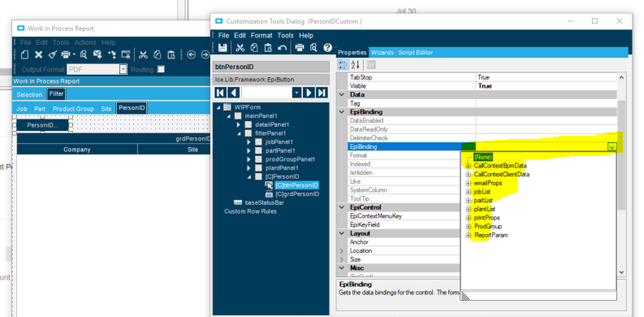644x317 pixels.
Task: Expand the jobList binding node
Action: point(469,192)
